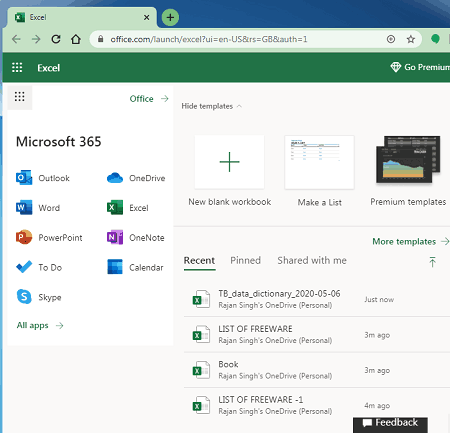The image size is (450, 433).
Task: Open the OneDrive cloud icon
Action: click(115, 178)
